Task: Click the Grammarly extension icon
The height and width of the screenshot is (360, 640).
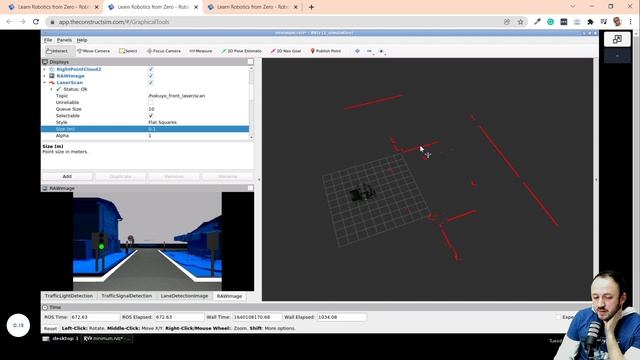Action: coord(550,22)
